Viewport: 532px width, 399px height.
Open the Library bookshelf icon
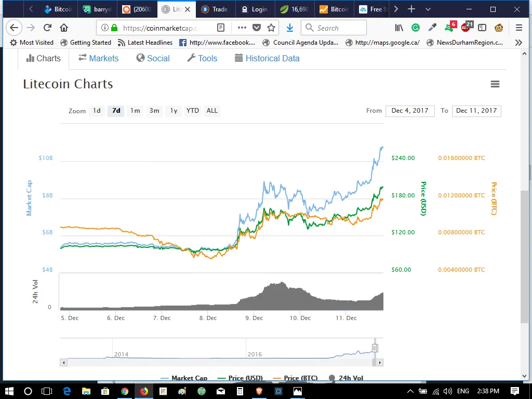tap(399, 28)
